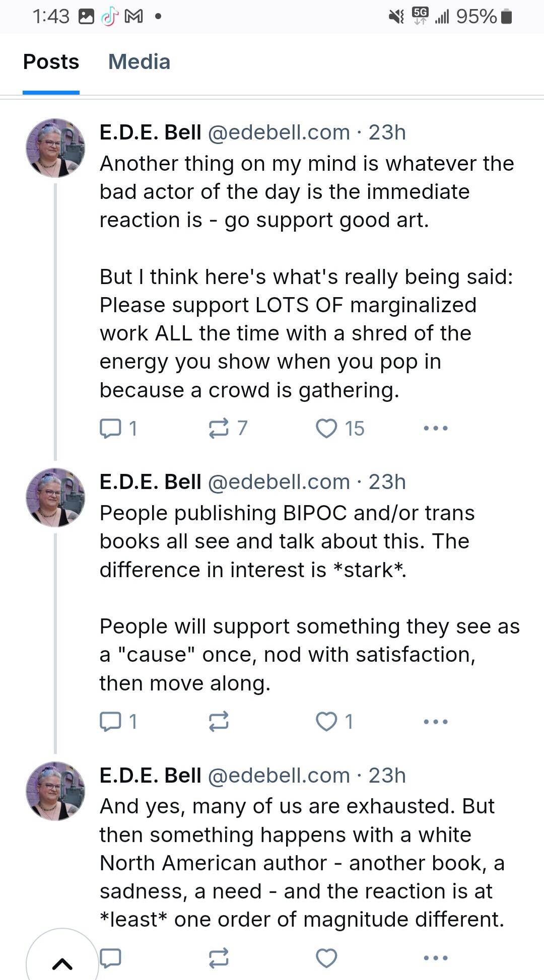Select the Posts tab
The width and height of the screenshot is (544, 980).
pos(51,62)
